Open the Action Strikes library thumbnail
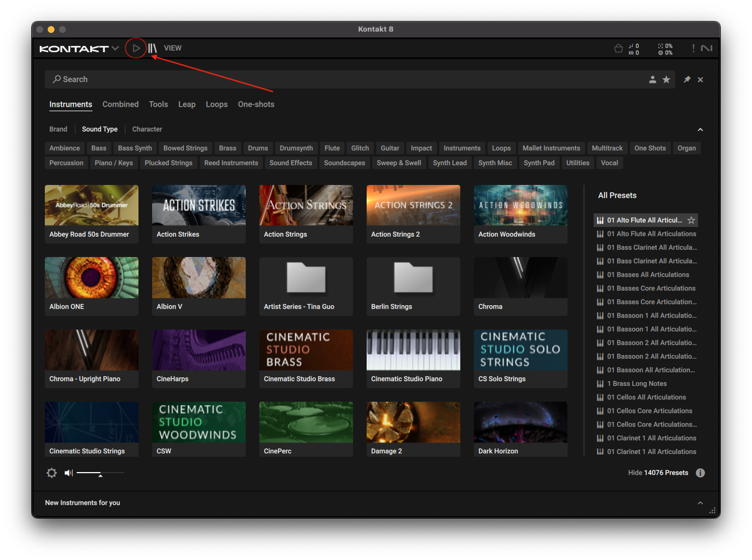This screenshot has height=560, width=752. coord(199,205)
